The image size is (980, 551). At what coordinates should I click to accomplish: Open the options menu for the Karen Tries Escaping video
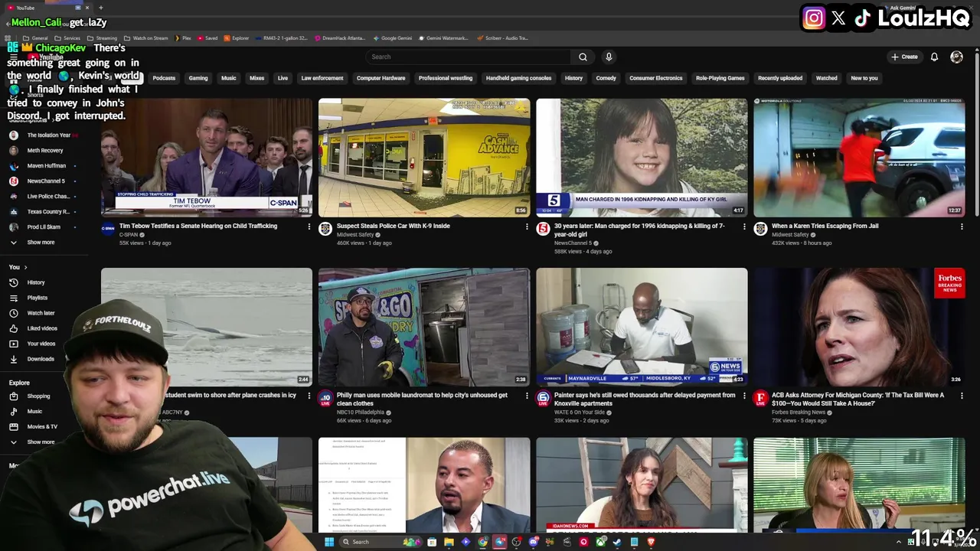(x=962, y=227)
